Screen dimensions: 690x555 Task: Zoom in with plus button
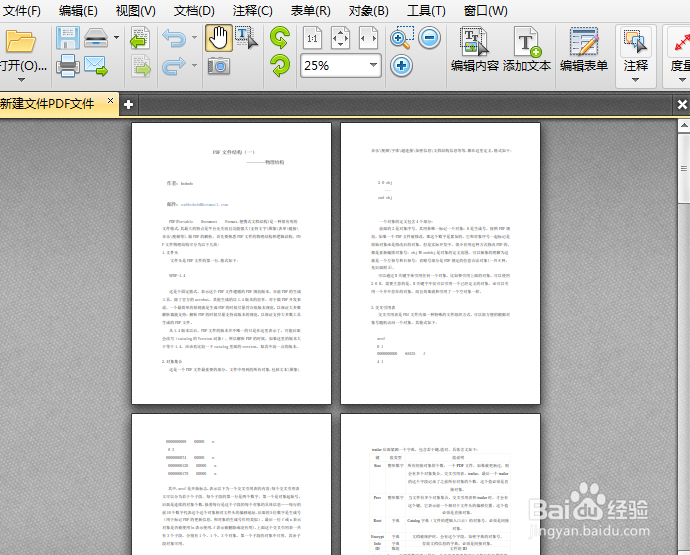401,66
